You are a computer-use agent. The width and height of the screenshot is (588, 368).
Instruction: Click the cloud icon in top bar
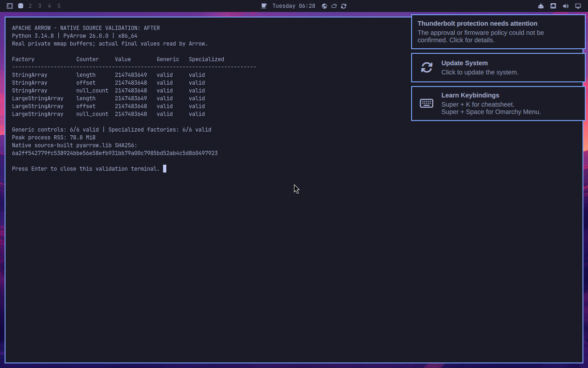click(334, 6)
